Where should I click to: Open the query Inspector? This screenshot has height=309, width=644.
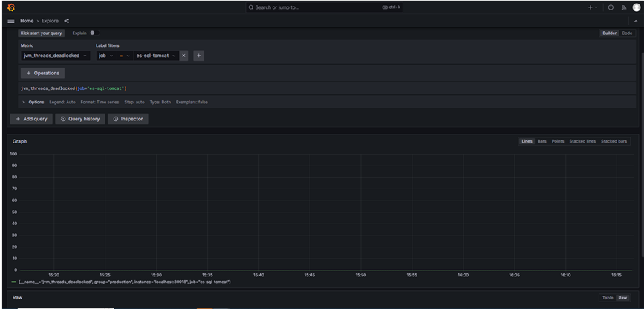click(x=129, y=119)
